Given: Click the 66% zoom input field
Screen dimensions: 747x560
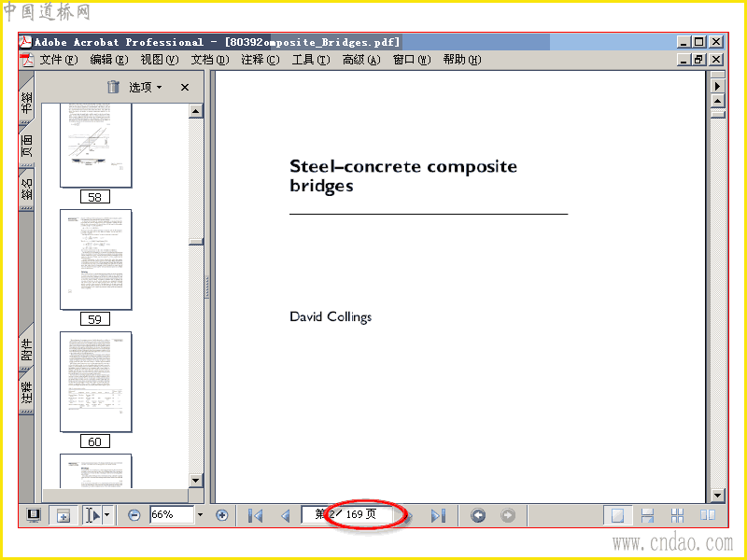Looking at the screenshot, I should click(172, 515).
